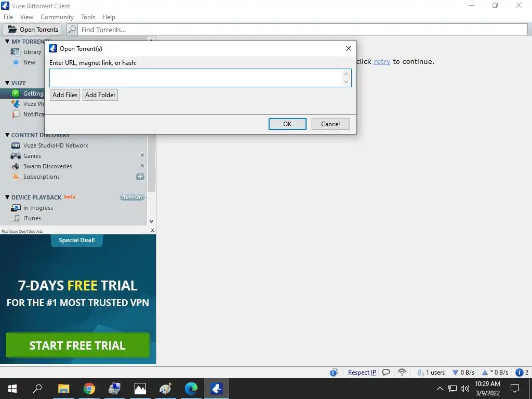Add a subscription with the plus icon

(x=140, y=177)
